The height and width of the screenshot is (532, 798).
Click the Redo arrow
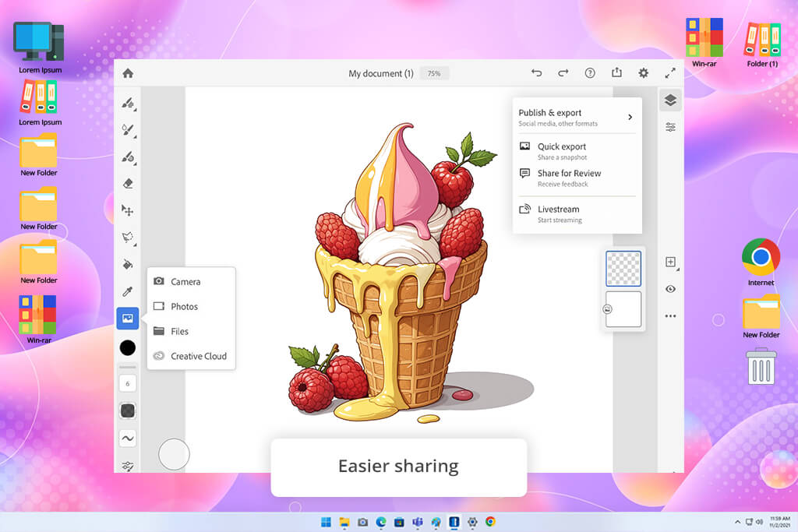tap(563, 73)
